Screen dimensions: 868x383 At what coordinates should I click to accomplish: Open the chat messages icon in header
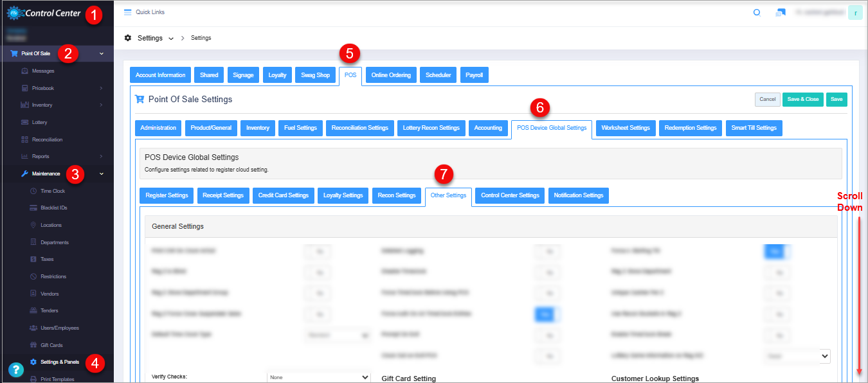[781, 12]
